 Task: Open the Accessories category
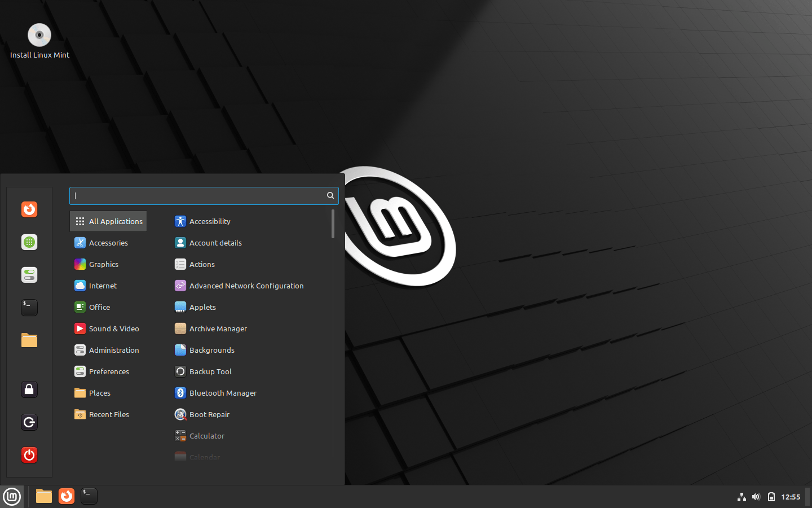click(108, 243)
